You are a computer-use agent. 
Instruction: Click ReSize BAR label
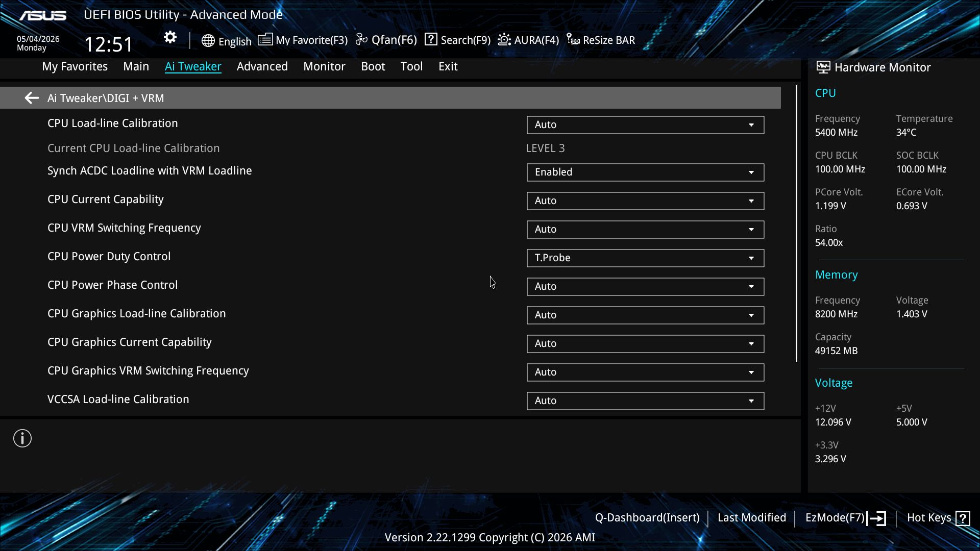coord(609,40)
